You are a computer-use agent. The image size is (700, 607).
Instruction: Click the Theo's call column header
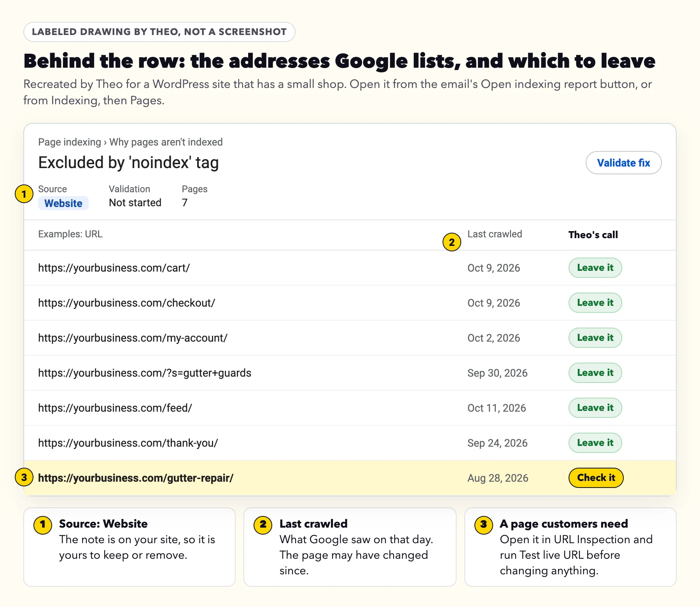(x=593, y=235)
